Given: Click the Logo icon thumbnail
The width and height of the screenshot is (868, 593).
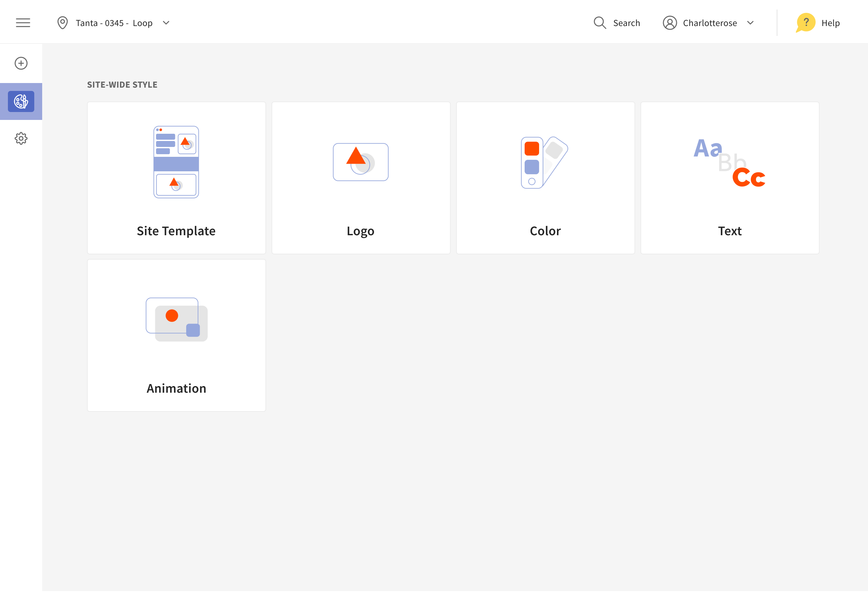Looking at the screenshot, I should [361, 162].
